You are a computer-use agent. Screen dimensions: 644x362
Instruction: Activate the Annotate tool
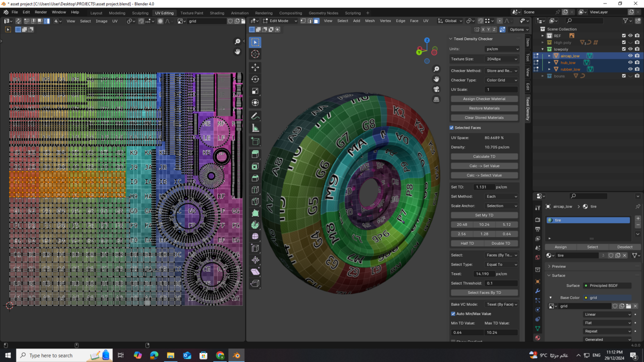coord(255,116)
